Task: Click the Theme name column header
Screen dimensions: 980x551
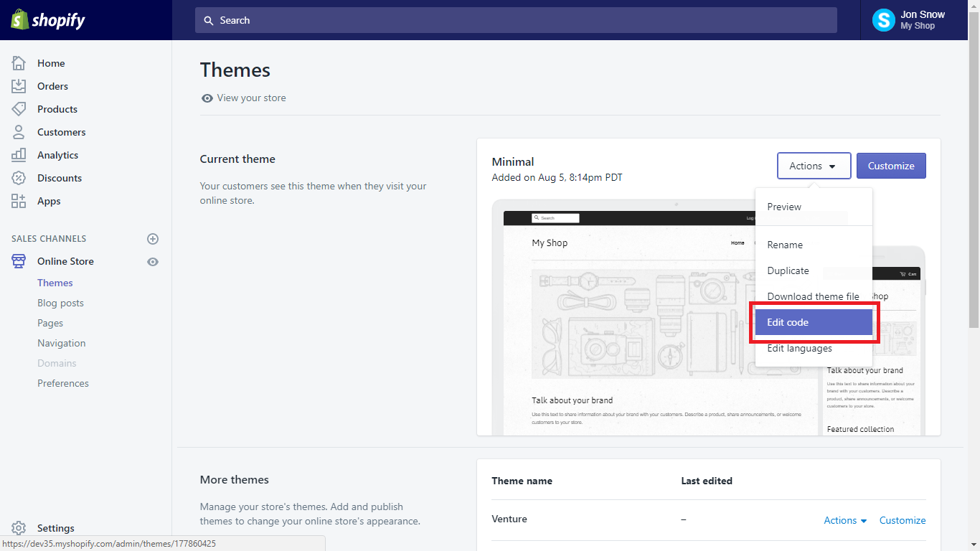Action: tap(522, 481)
